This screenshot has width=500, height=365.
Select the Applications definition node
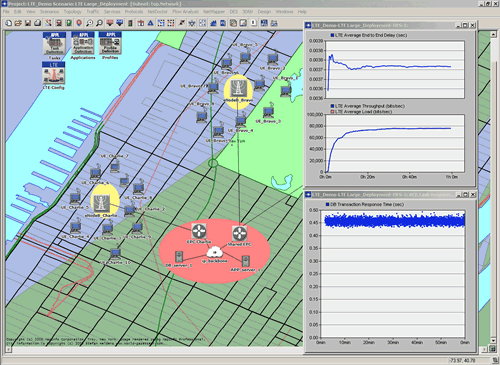tap(83, 44)
